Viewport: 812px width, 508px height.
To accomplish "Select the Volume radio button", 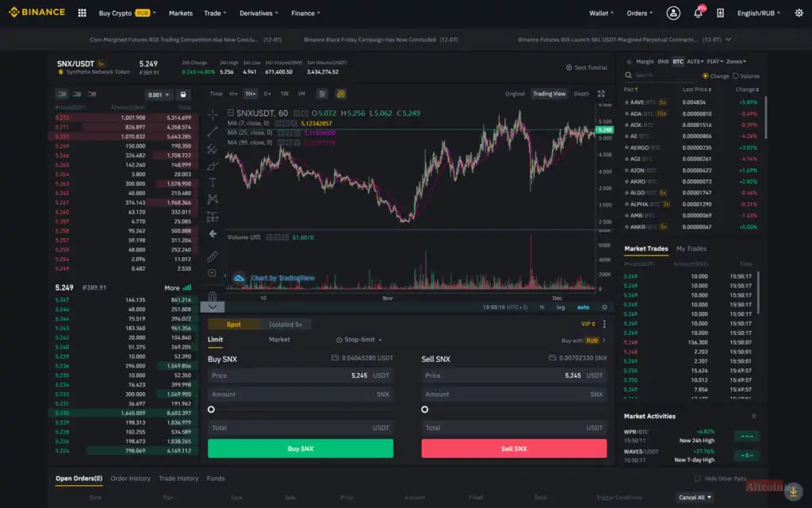I will coord(736,75).
